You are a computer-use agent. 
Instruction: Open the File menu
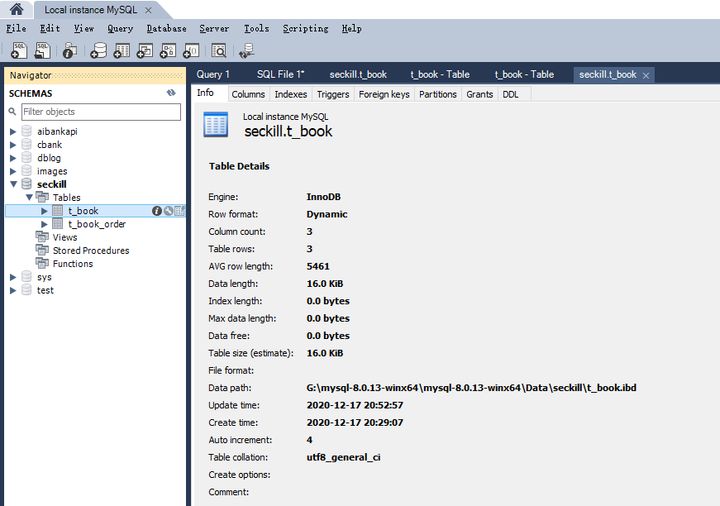(16, 28)
